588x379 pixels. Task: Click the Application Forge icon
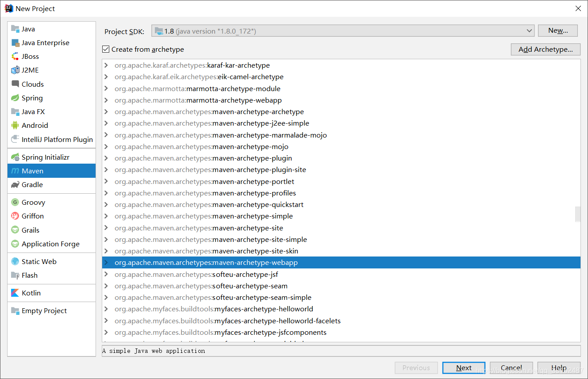[15, 244]
